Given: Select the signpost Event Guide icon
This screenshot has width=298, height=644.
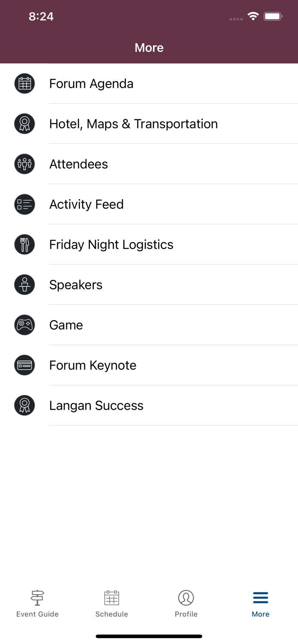Looking at the screenshot, I should tap(37, 597).
